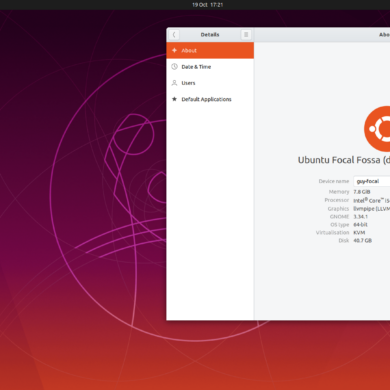Viewport: 390px width, 390px height.
Task: Click the Virtualisation value KVM
Action: 359,233
